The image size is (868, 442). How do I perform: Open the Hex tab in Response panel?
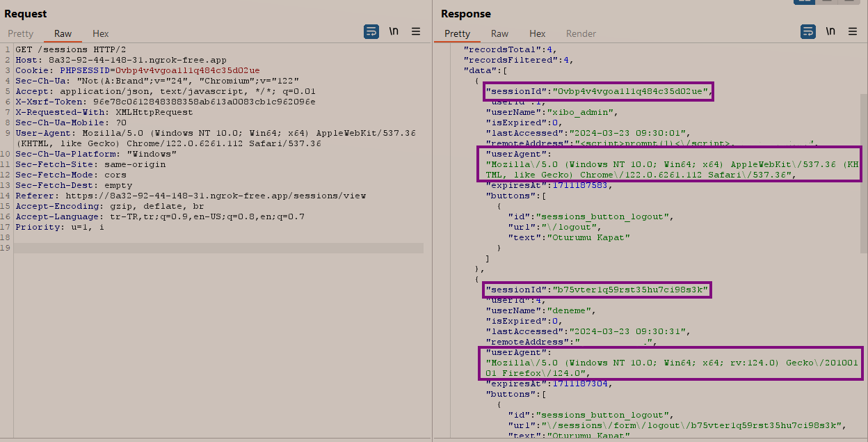click(538, 33)
